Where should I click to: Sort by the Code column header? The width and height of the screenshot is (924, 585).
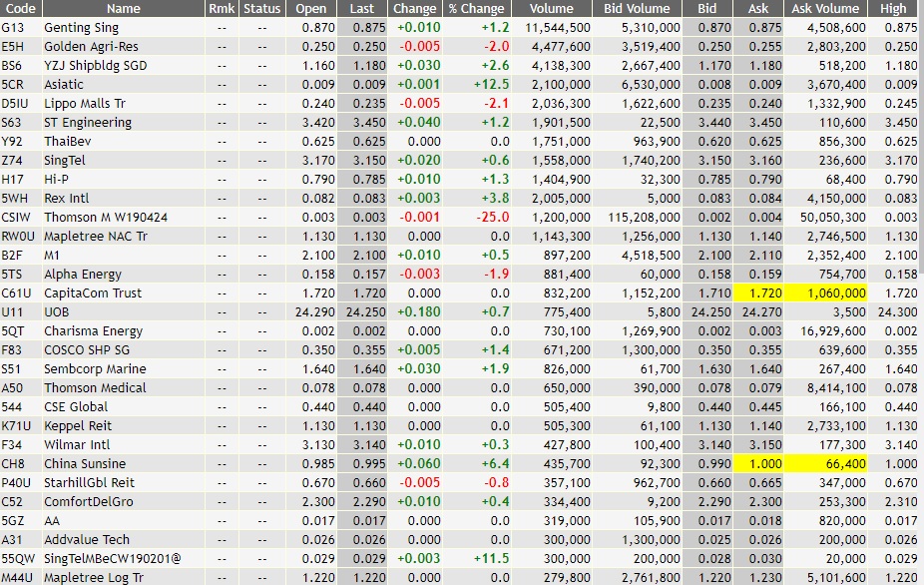(21, 8)
